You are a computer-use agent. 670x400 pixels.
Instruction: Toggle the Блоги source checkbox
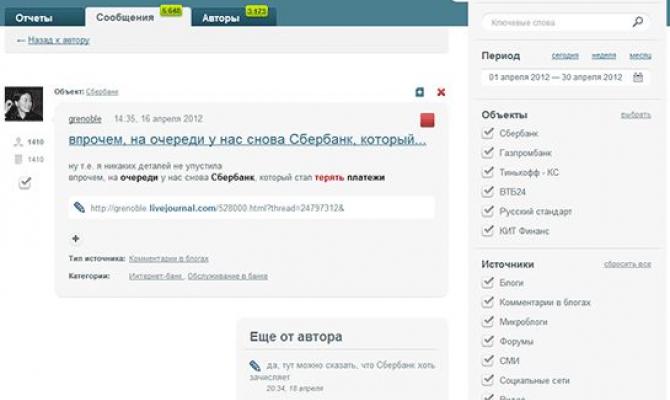(x=488, y=282)
